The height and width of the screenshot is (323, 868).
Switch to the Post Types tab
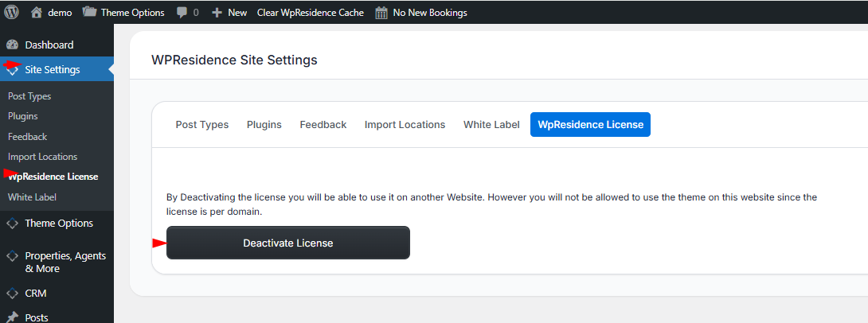click(202, 125)
